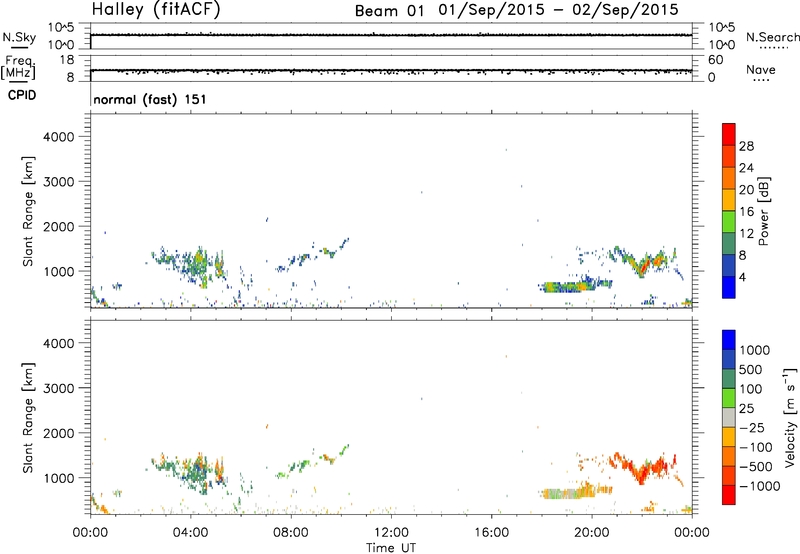
Task: Click the 'Nave' legend label
Action: [761, 69]
